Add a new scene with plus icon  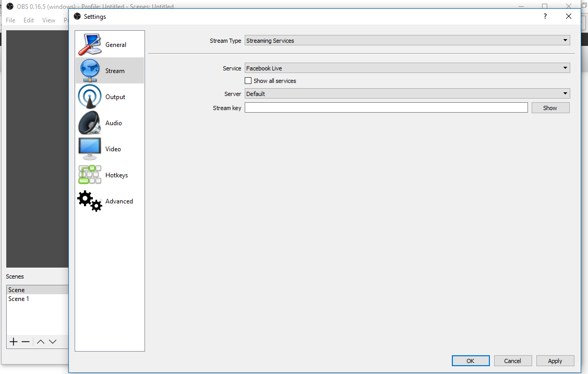pyautogui.click(x=14, y=342)
